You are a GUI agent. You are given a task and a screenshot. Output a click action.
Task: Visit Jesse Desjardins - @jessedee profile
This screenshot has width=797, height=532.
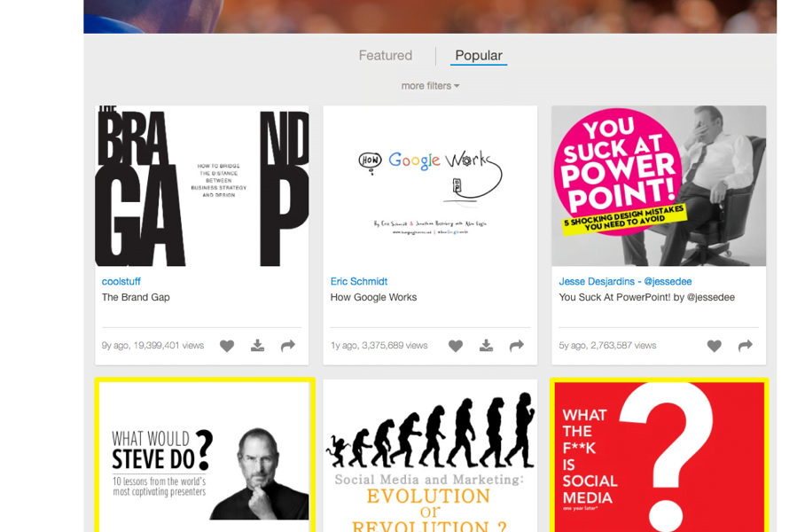[625, 281]
